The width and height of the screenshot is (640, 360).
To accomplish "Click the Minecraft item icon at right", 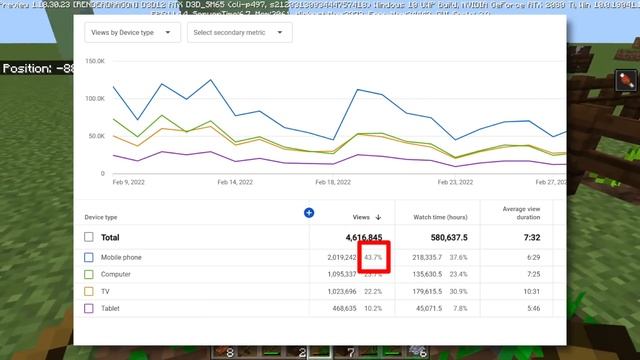I will click(626, 80).
